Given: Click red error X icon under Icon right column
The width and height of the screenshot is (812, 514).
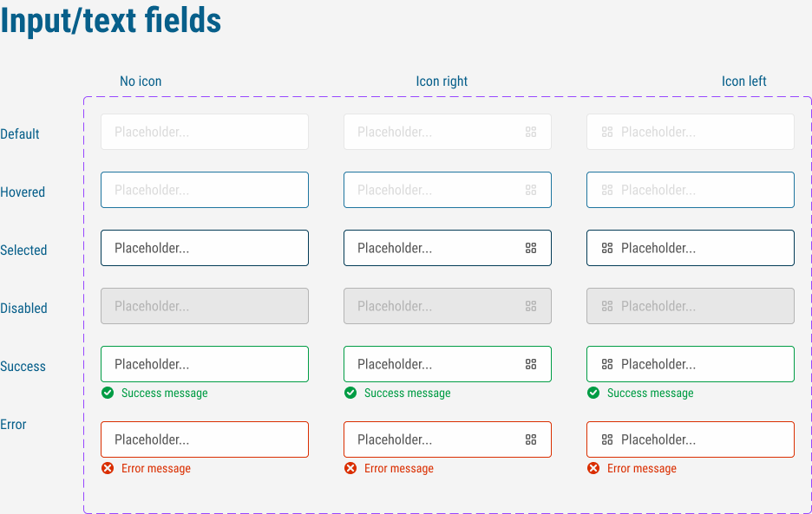Looking at the screenshot, I should click(350, 468).
